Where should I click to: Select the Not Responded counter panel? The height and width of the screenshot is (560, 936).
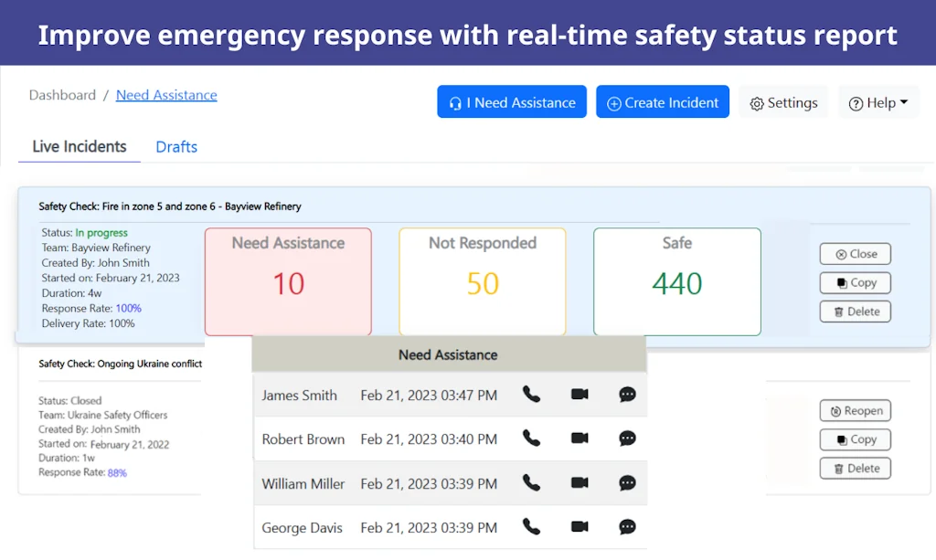click(x=482, y=281)
